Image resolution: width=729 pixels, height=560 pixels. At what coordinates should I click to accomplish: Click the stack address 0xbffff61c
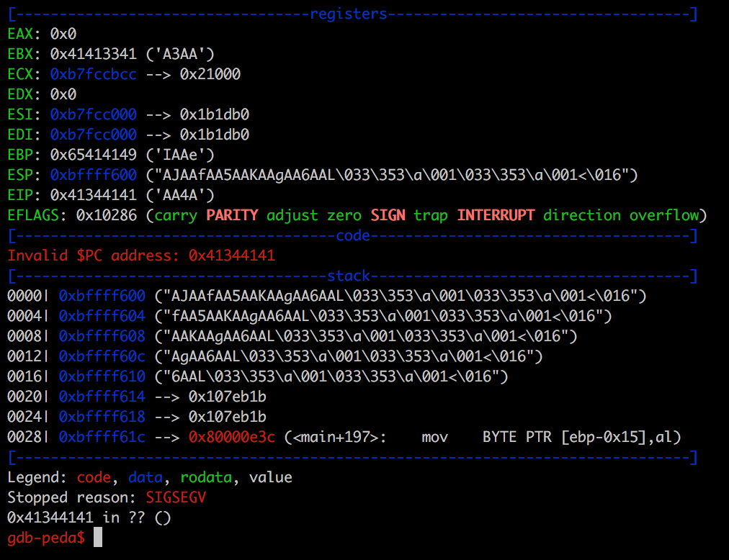[102, 437]
